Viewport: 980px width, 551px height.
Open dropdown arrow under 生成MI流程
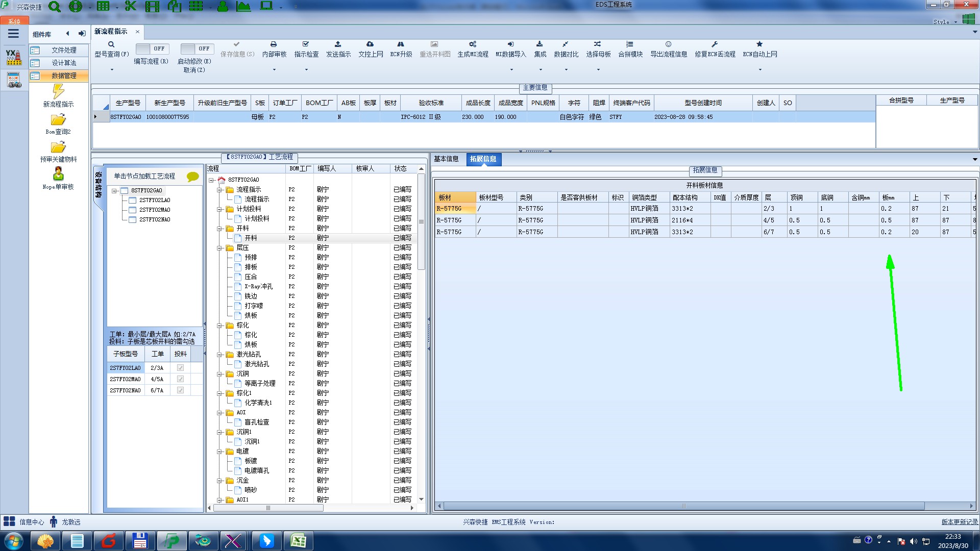tap(511, 69)
